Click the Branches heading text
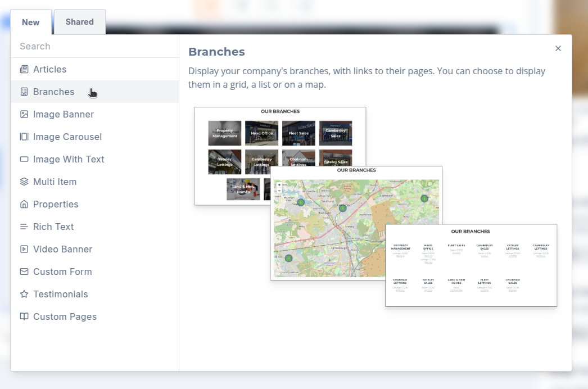This screenshot has height=389, width=588. [x=217, y=52]
